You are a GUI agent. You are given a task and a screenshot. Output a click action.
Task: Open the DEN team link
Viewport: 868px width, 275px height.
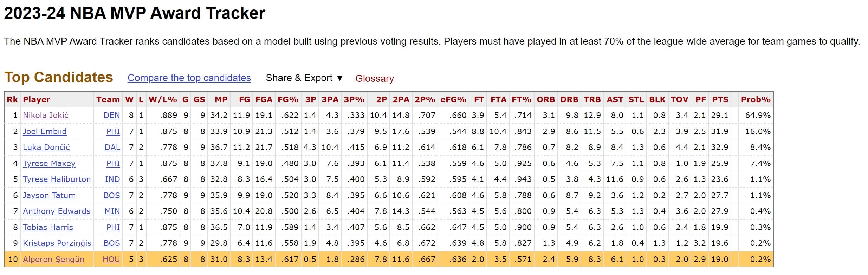click(112, 115)
